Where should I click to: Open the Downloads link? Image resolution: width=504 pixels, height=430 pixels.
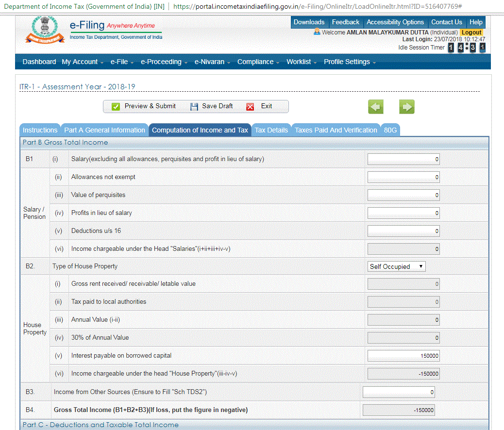(309, 22)
